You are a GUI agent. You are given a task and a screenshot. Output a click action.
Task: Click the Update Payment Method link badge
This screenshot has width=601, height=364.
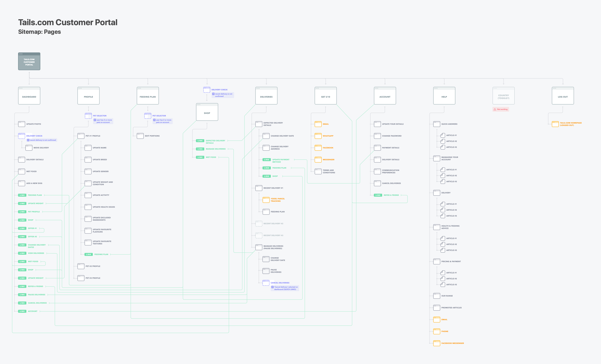(267, 160)
